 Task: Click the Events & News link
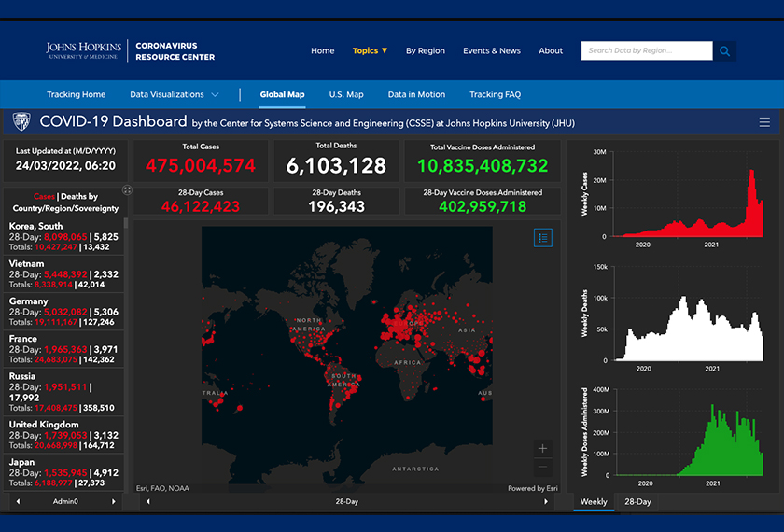point(492,50)
